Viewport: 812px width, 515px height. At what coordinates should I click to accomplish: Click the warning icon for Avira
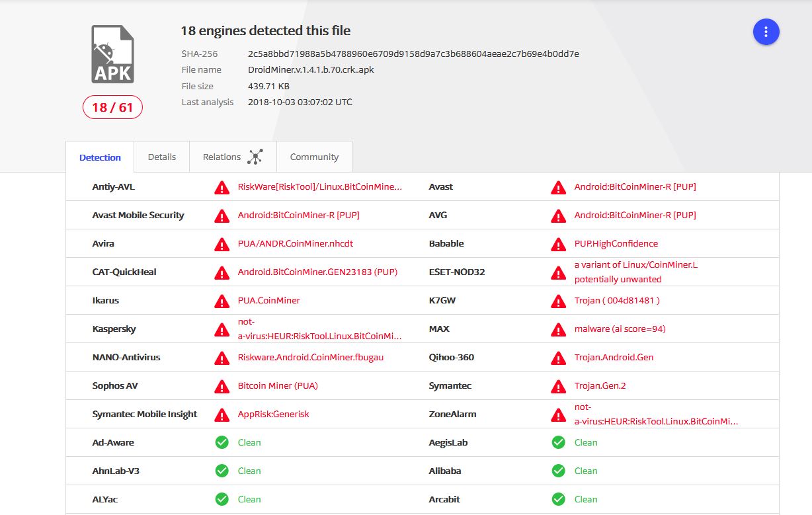(x=222, y=244)
